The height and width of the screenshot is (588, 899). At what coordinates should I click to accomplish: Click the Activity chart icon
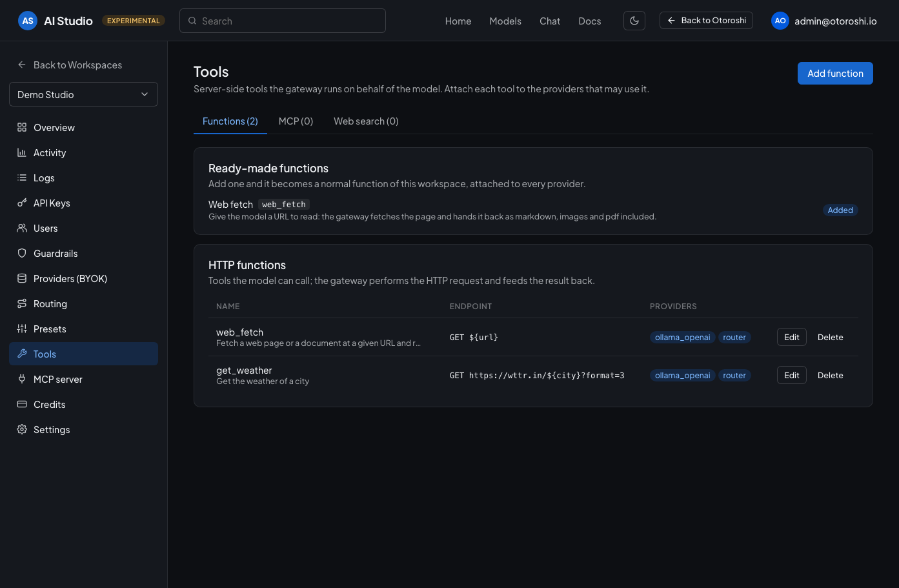22,152
